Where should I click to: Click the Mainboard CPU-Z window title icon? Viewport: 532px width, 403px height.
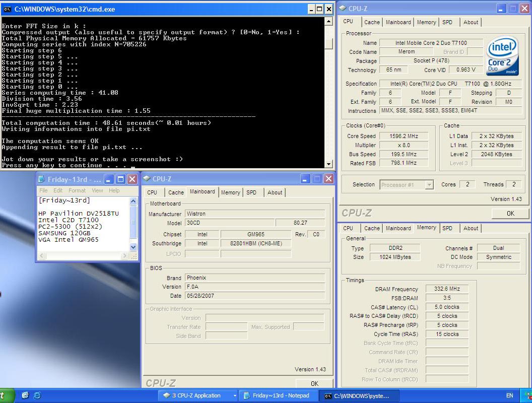(x=147, y=179)
